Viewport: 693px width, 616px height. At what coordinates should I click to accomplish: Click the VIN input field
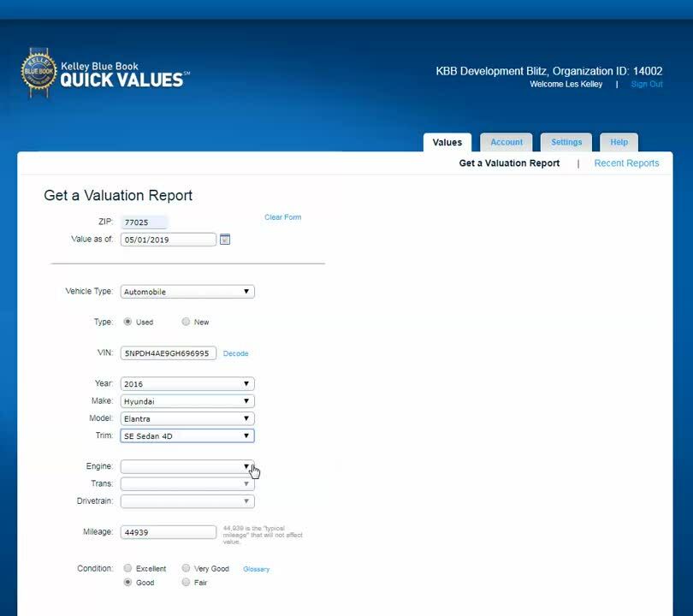[x=169, y=353]
